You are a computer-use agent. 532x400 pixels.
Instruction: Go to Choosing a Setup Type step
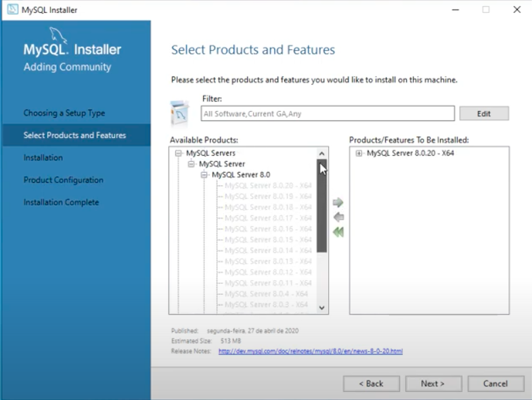click(x=64, y=113)
